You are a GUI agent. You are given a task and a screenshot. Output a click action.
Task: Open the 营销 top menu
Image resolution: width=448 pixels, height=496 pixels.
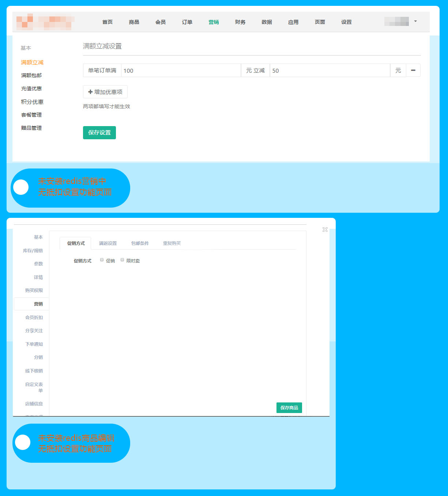point(214,22)
